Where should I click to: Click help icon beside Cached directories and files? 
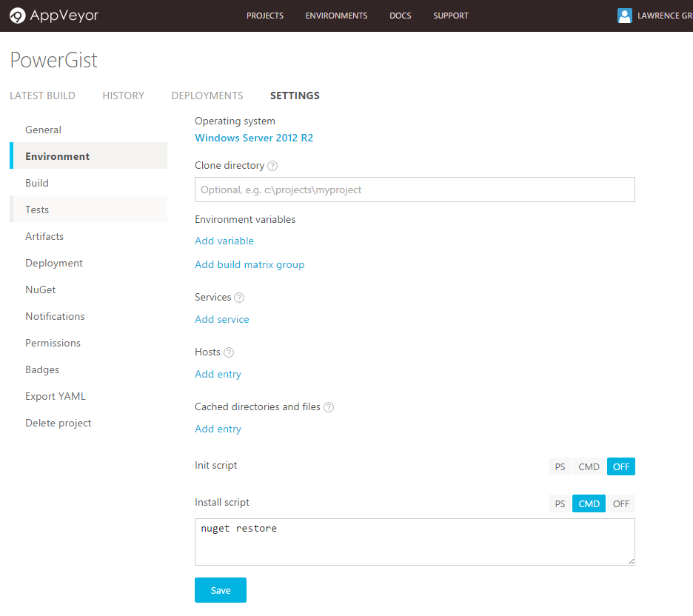pyautogui.click(x=329, y=407)
